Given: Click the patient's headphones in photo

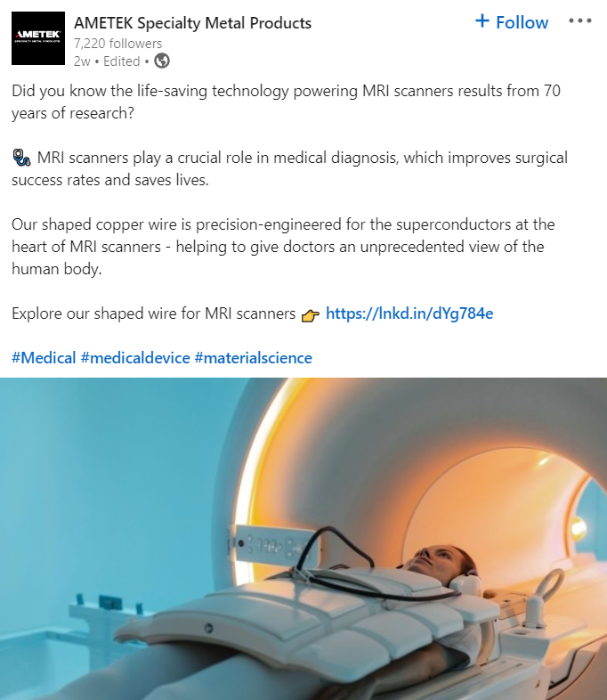Looking at the screenshot, I should (x=465, y=582).
